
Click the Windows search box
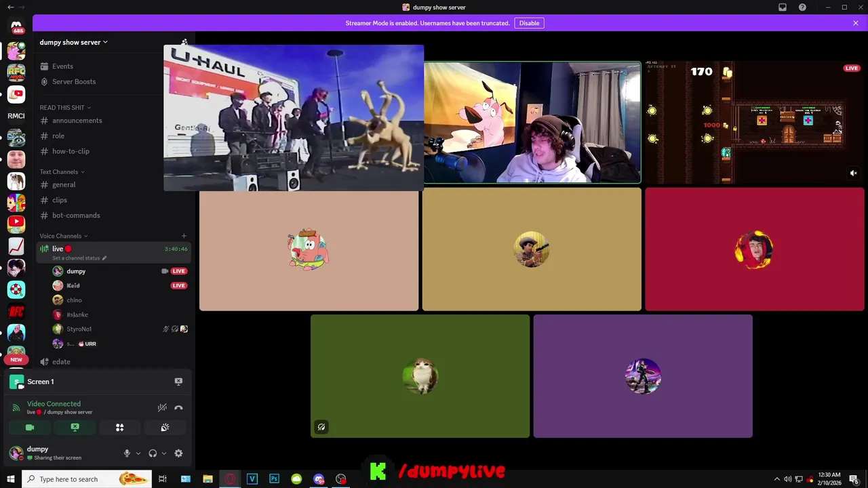pyautogui.click(x=87, y=479)
